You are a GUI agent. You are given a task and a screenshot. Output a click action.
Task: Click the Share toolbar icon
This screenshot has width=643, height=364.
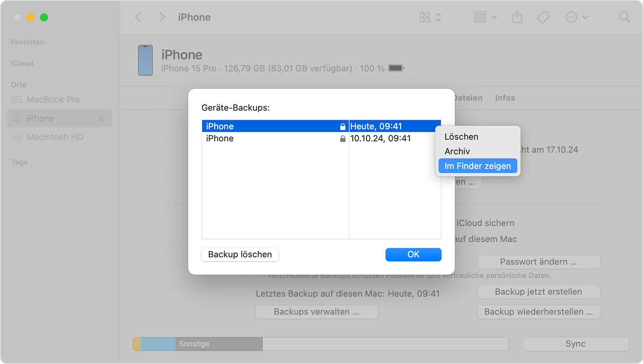(517, 17)
